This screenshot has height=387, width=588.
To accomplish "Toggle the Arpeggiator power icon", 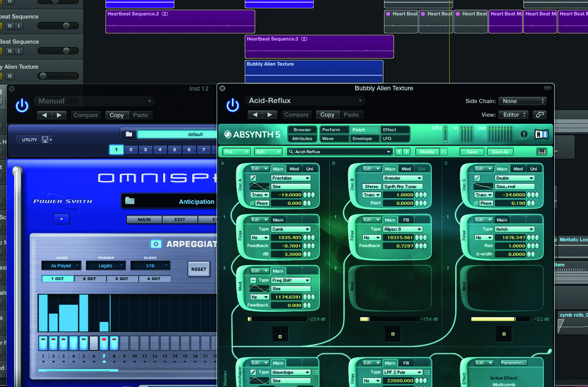I will pyautogui.click(x=156, y=244).
